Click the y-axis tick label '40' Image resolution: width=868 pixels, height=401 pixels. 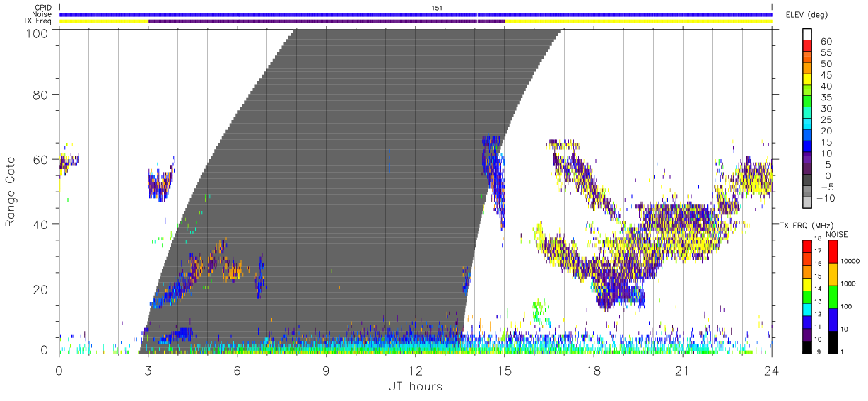coord(40,224)
